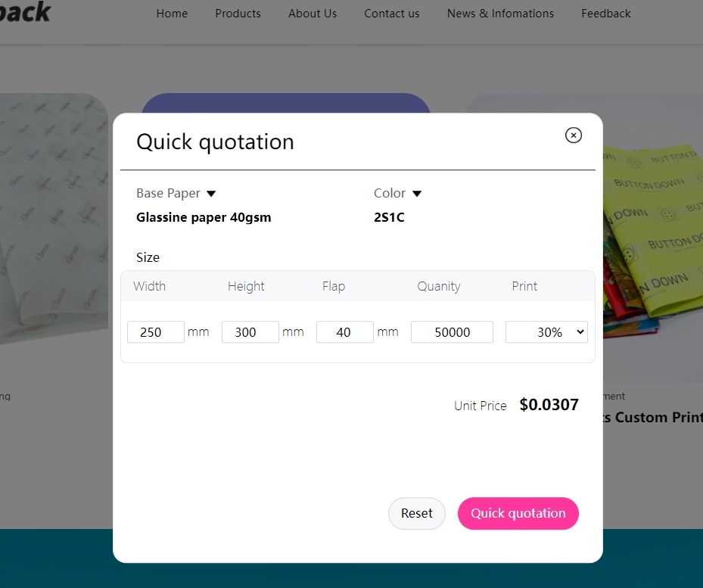Open the Print percentage dropdown
The height and width of the screenshot is (588, 703).
point(546,332)
